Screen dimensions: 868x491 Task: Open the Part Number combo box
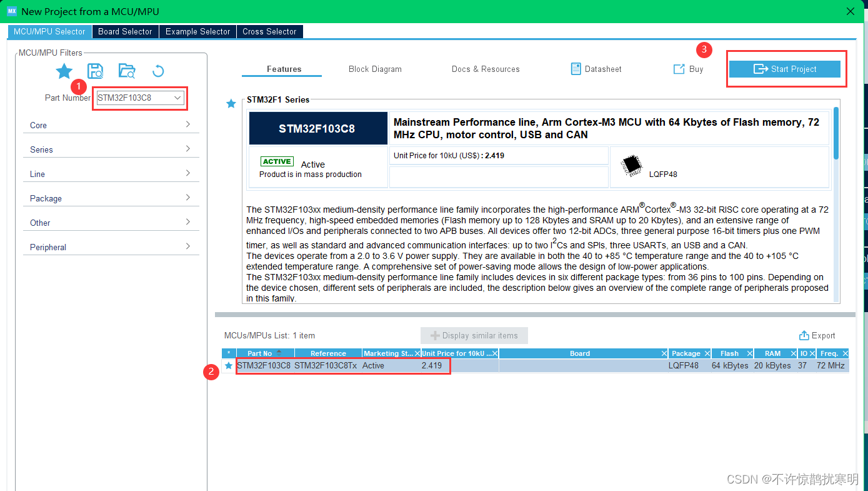pos(140,98)
